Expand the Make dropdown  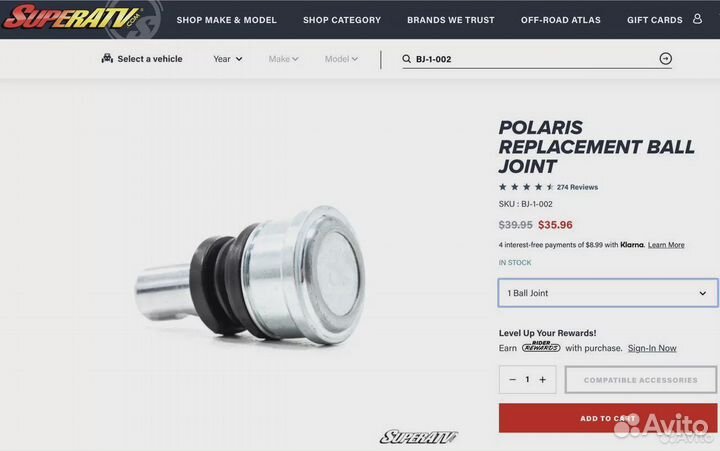click(283, 59)
